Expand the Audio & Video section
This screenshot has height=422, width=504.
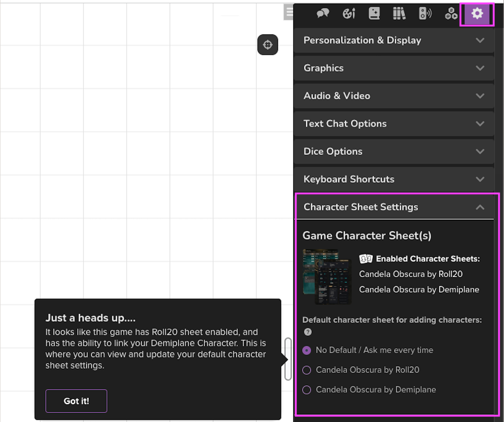tap(394, 96)
